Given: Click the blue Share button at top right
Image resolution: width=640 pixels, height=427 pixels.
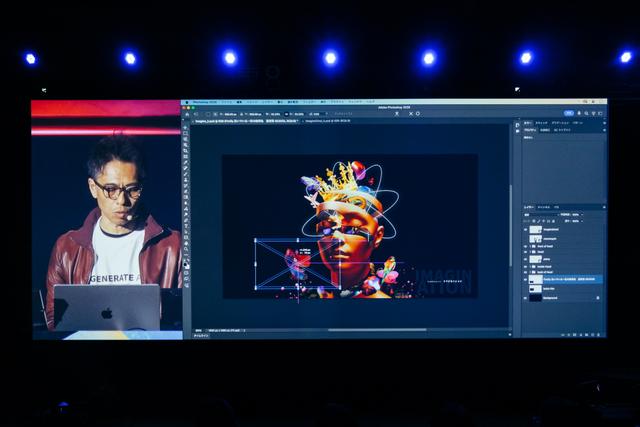Looking at the screenshot, I should click(569, 113).
